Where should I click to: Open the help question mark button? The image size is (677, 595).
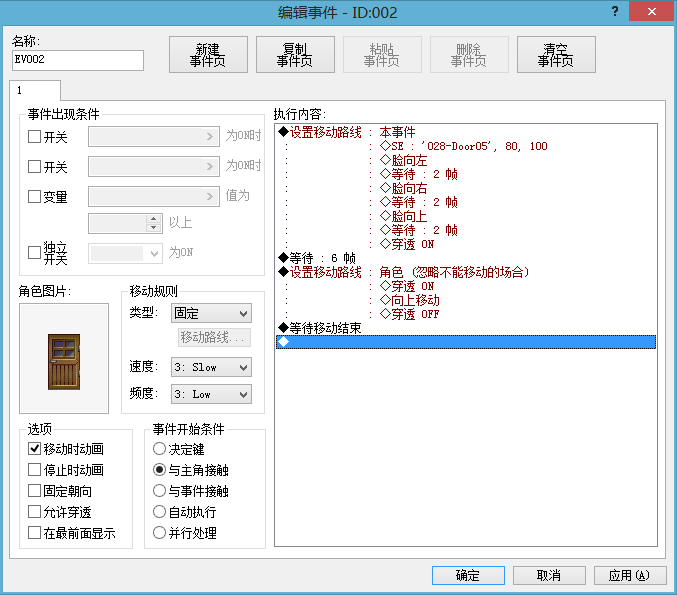614,12
